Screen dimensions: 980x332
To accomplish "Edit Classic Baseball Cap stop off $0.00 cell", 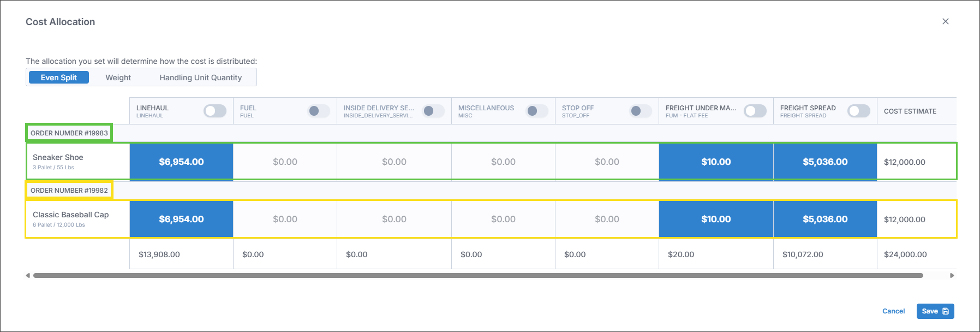I will point(607,219).
